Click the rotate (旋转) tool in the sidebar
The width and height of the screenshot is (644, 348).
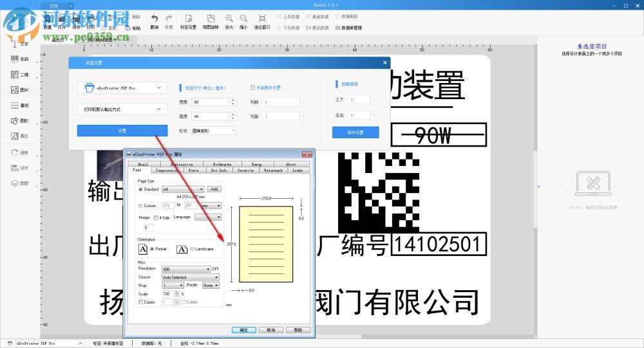click(20, 152)
